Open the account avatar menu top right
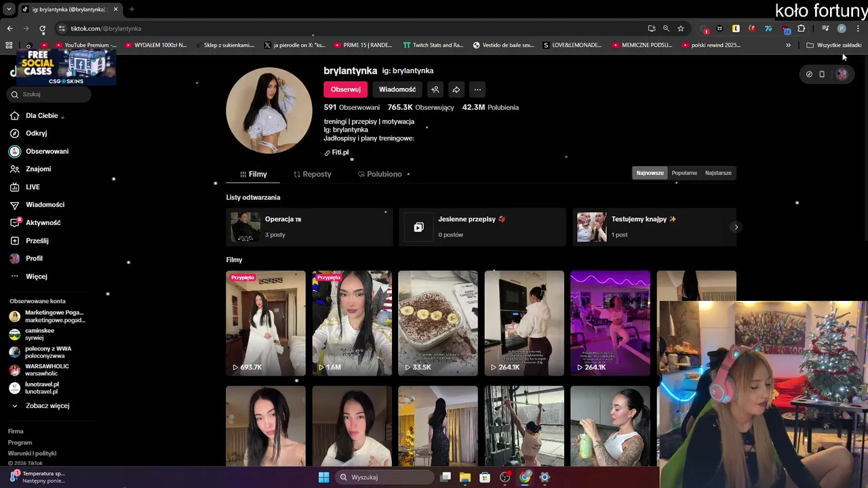Viewport: 868px width, 488px height. tap(842, 75)
